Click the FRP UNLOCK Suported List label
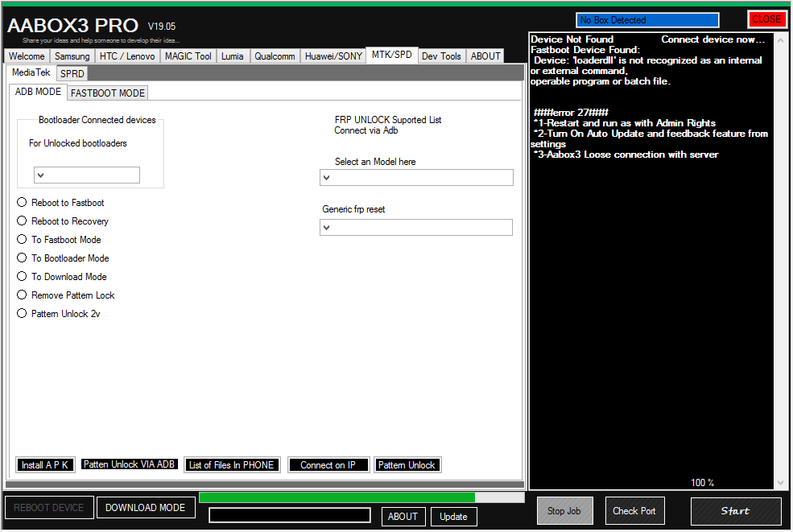793x532 pixels. pyautogui.click(x=388, y=120)
